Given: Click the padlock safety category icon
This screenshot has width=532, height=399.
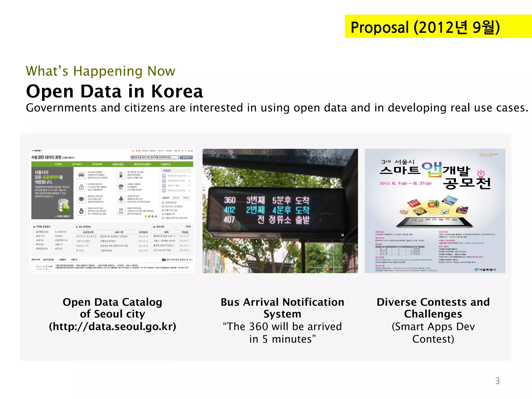Looking at the screenshot, I should point(81,187).
